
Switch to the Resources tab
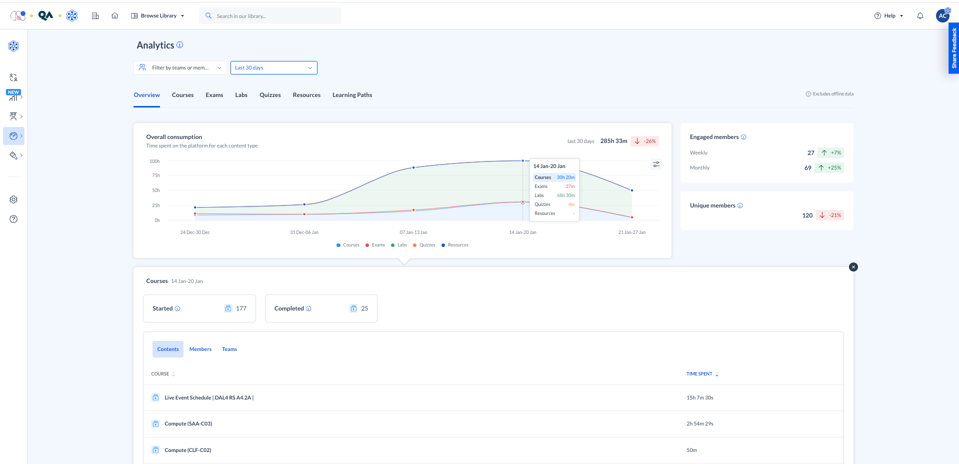click(x=306, y=95)
